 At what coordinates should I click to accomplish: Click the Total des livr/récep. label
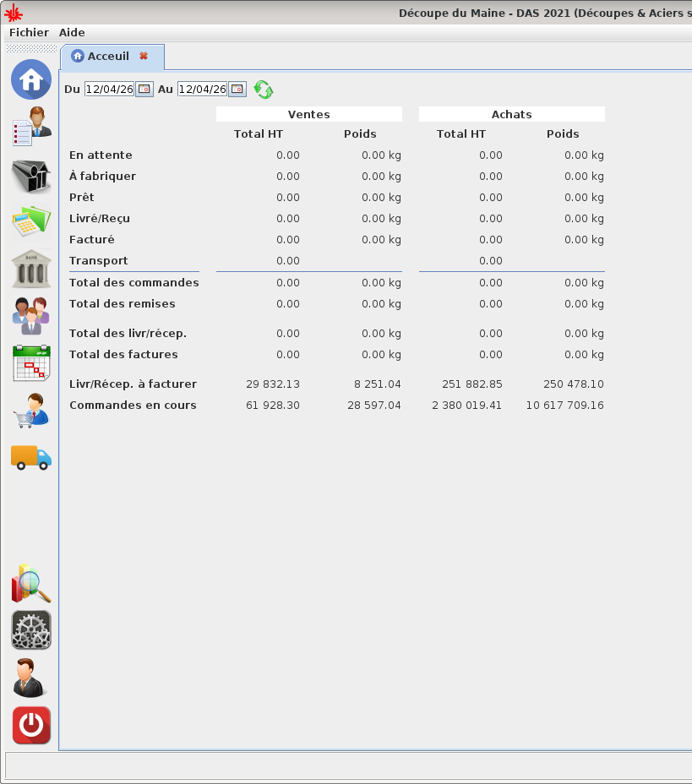coord(128,333)
